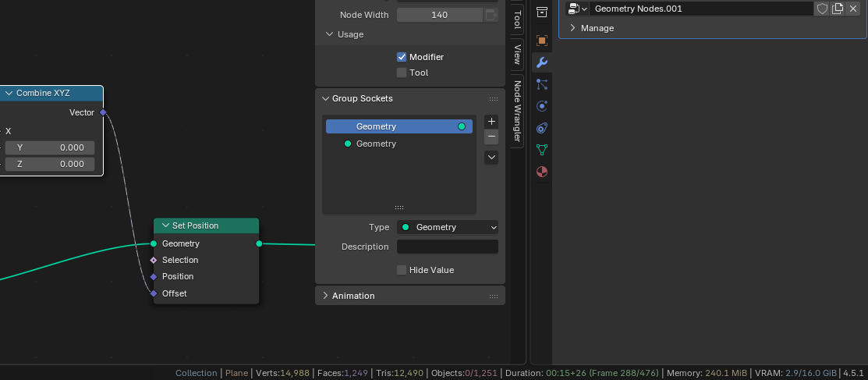Viewport: 868px width, 380px height.
Task: Open the Object Constraints properties tab
Action: click(x=542, y=128)
